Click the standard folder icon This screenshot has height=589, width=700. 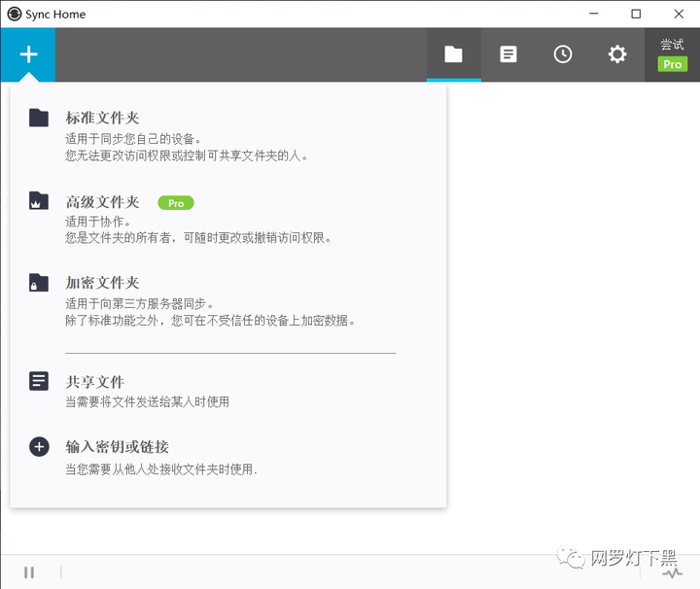coord(39,118)
